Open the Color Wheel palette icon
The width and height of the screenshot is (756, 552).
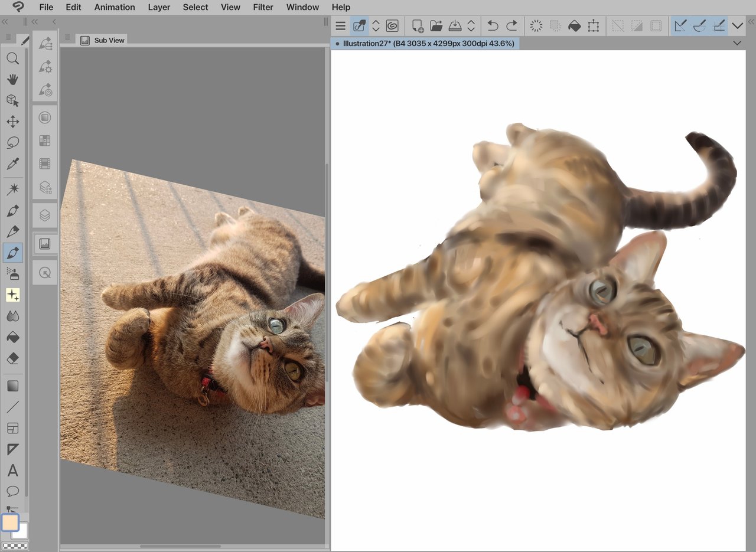pyautogui.click(x=45, y=117)
